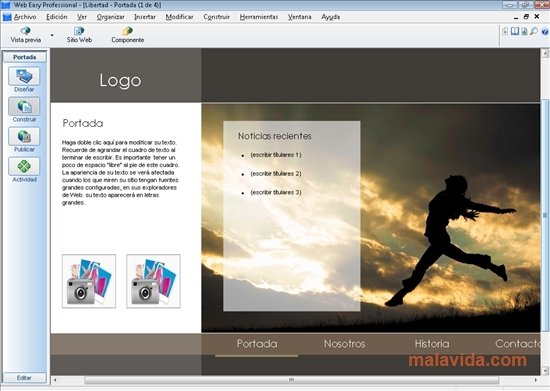Open the Ayuda menu
Image resolution: width=550 pixels, height=391 pixels.
coord(330,17)
